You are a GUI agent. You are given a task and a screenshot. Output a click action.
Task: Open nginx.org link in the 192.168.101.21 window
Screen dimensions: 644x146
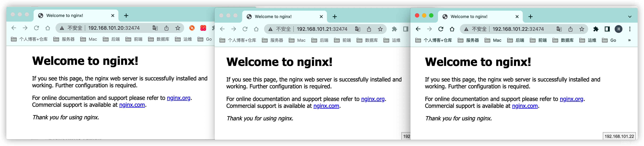coord(373,99)
